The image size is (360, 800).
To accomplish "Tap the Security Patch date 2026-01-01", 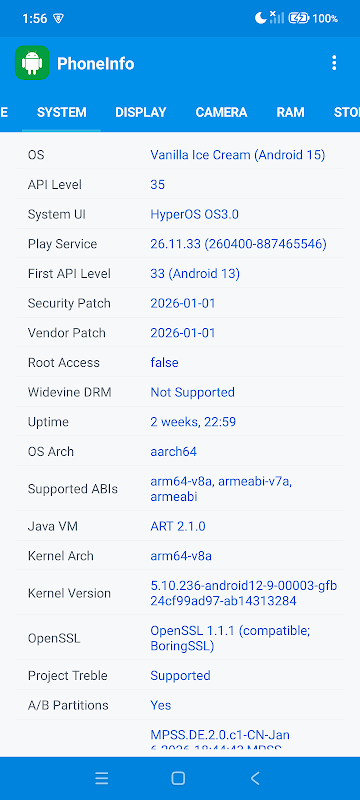I will 183,303.
